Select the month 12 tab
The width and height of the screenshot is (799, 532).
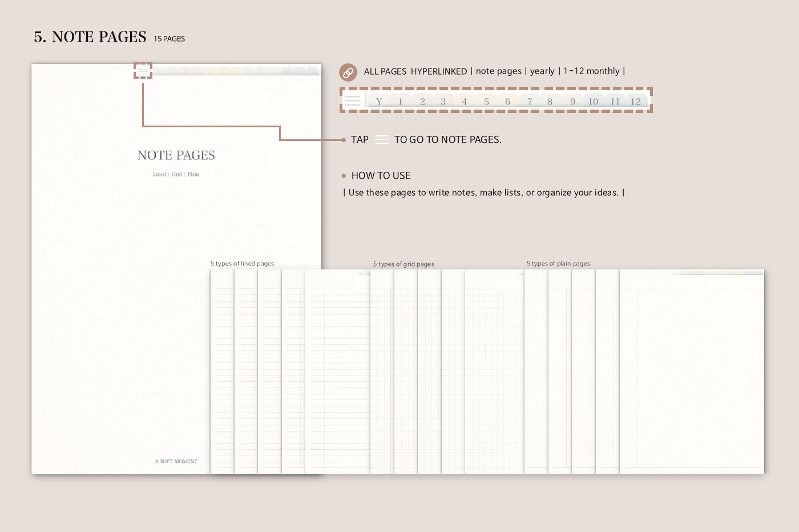635,102
